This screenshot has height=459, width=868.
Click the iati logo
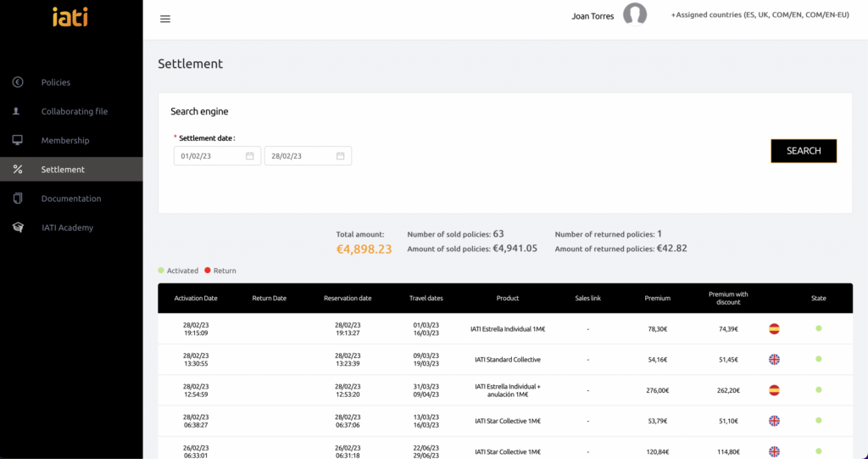(70, 17)
